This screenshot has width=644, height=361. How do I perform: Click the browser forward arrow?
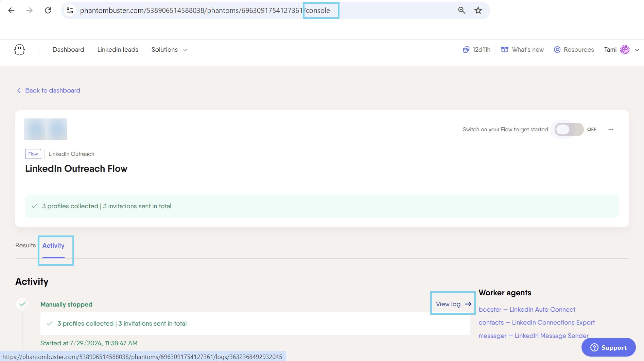pyautogui.click(x=30, y=10)
